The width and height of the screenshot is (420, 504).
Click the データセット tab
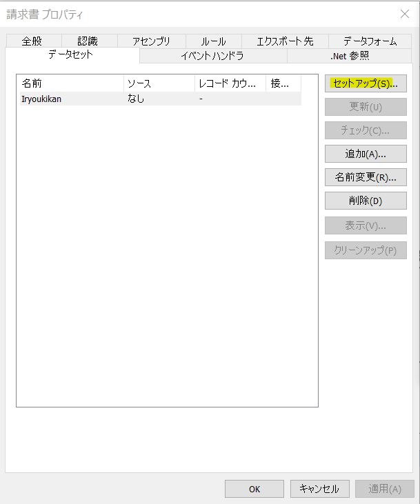click(72, 55)
